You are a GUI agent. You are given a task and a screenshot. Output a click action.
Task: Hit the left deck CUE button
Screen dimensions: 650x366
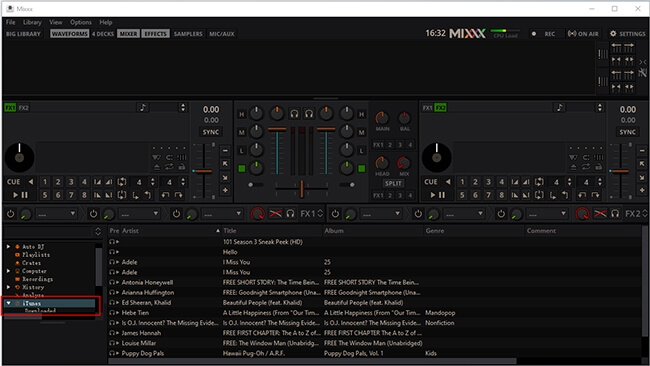click(x=13, y=182)
